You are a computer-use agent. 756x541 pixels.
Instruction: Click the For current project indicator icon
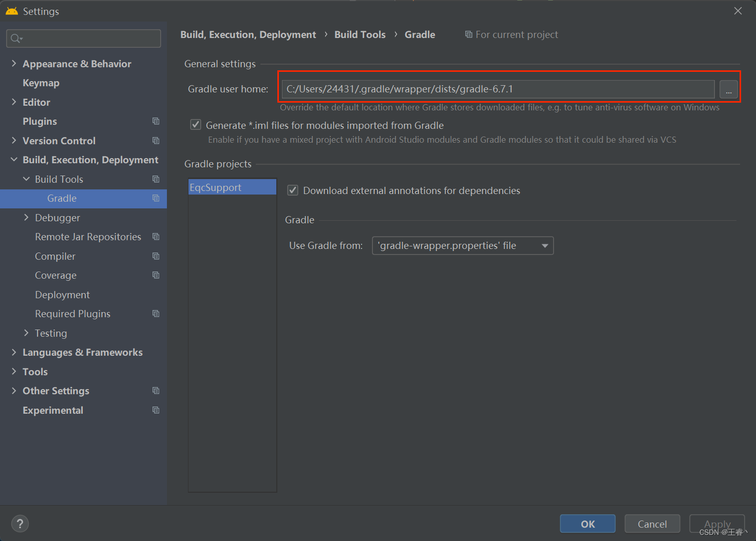pos(468,34)
